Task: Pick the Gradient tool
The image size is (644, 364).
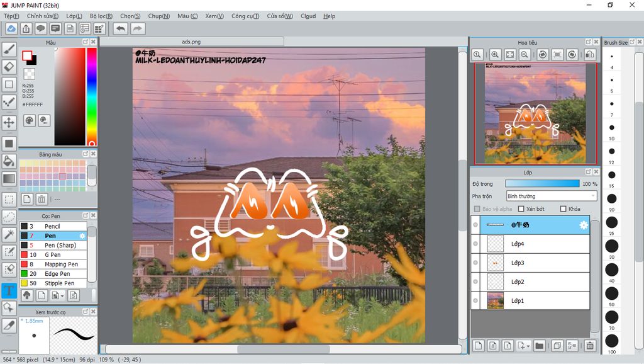Action: [9, 178]
